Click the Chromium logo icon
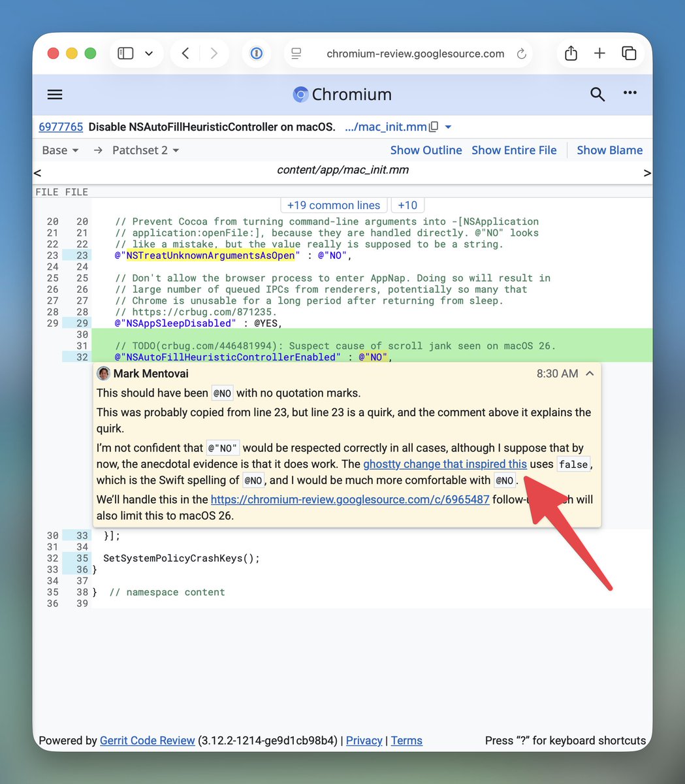 300,95
